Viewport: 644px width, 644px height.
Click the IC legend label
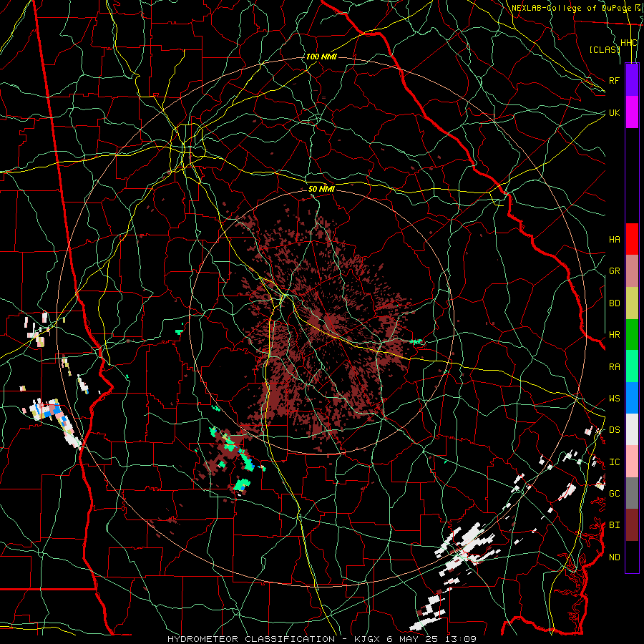[x=614, y=462]
